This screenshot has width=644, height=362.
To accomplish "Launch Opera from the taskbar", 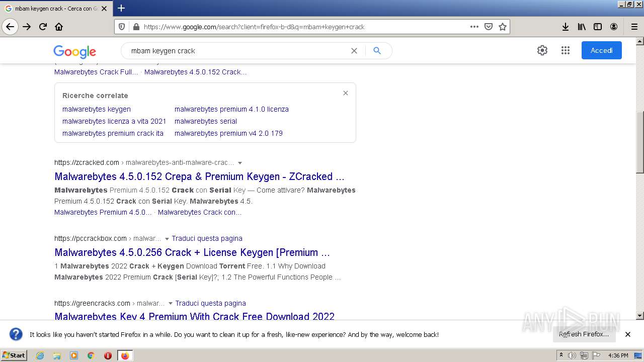I will tap(108, 355).
